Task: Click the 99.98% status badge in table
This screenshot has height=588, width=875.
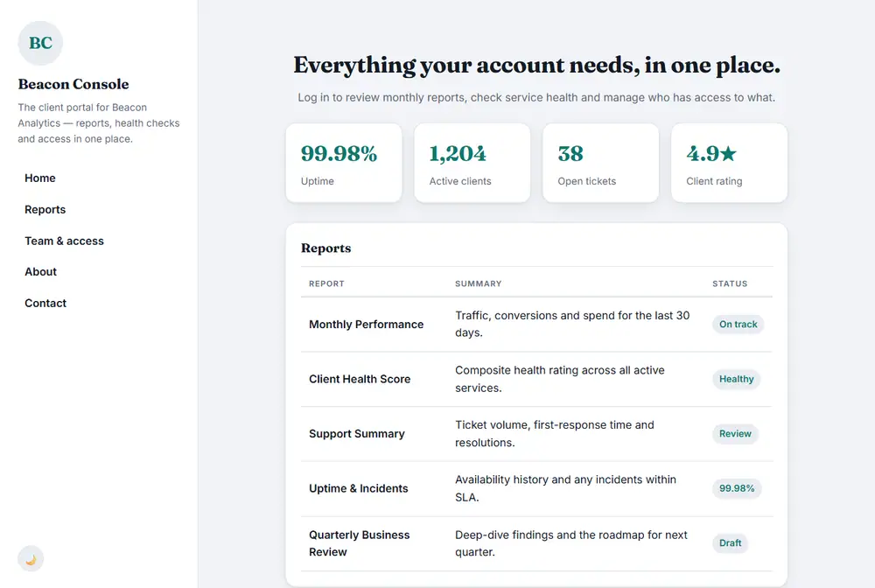Action: tap(737, 488)
